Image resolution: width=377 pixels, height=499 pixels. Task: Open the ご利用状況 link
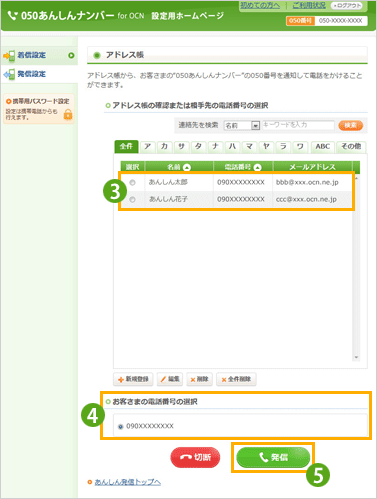309,5
